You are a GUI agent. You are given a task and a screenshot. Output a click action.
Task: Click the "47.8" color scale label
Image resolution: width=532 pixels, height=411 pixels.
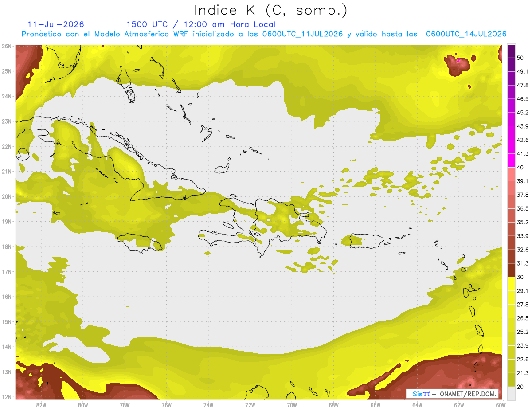point(522,85)
